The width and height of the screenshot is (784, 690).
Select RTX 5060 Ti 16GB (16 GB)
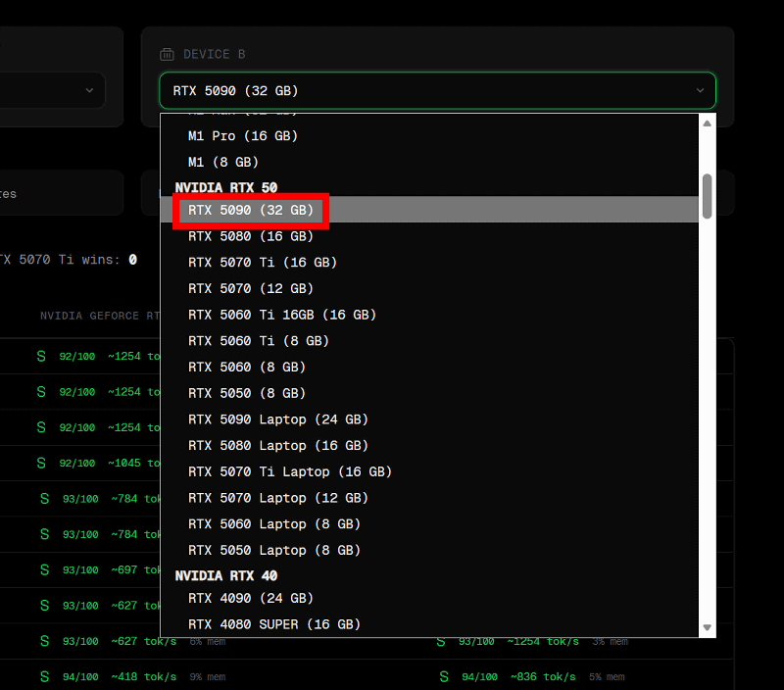coord(282,315)
